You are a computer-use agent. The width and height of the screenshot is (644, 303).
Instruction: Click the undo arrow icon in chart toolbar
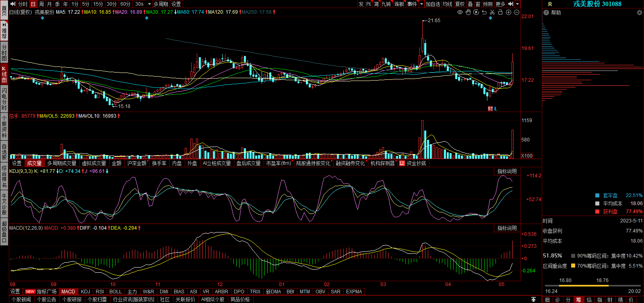(x=484, y=12)
